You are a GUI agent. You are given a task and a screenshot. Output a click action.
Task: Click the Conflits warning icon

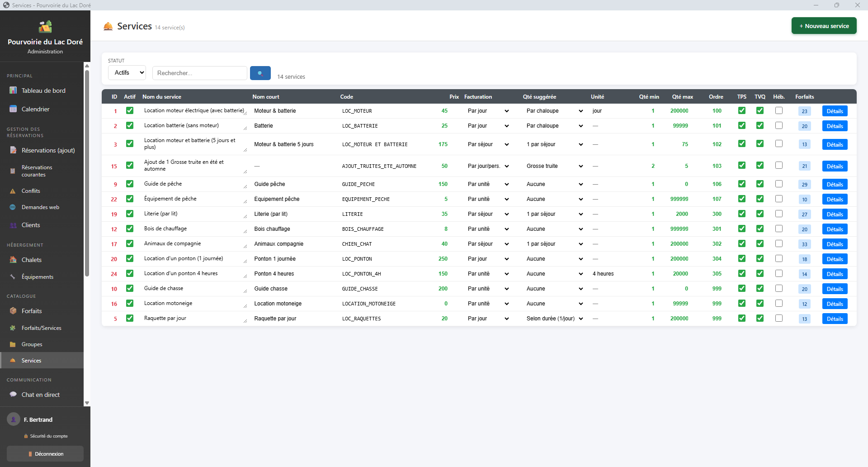coord(13,191)
